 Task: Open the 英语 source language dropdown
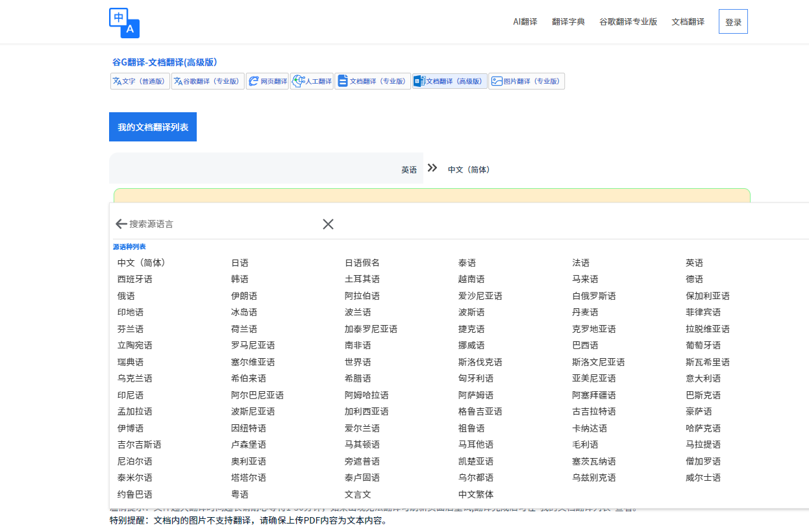tap(408, 169)
